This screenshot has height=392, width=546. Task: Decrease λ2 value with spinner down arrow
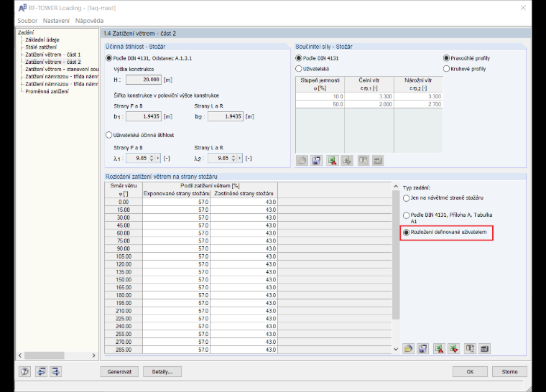click(x=233, y=160)
